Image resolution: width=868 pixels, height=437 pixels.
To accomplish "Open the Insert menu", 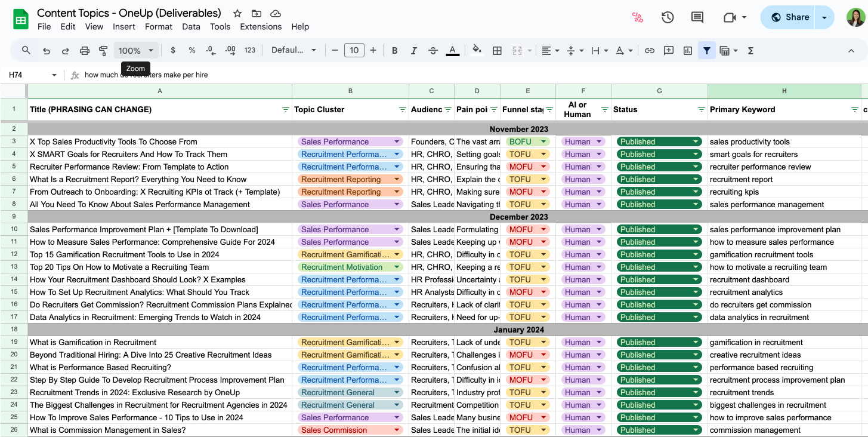I will (x=124, y=27).
